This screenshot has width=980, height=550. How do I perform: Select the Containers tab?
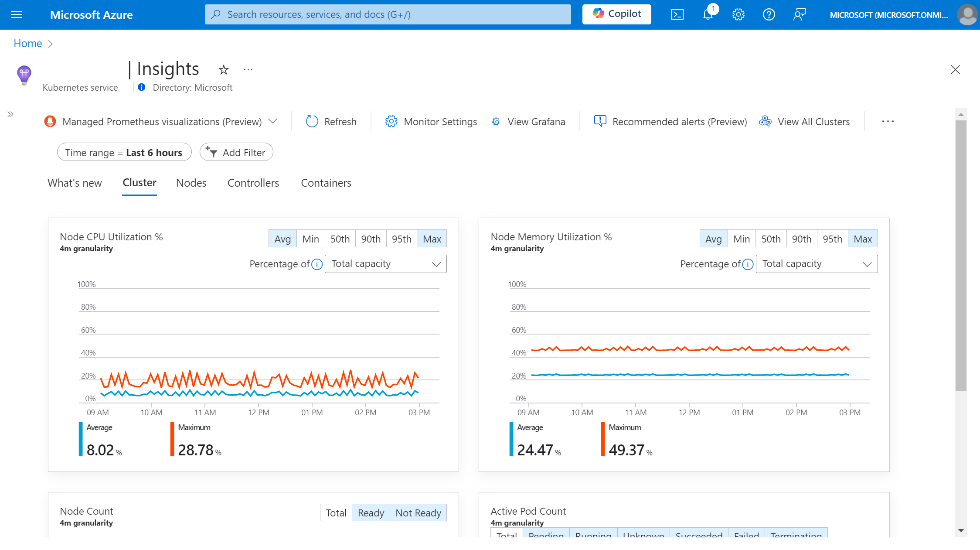tap(327, 182)
